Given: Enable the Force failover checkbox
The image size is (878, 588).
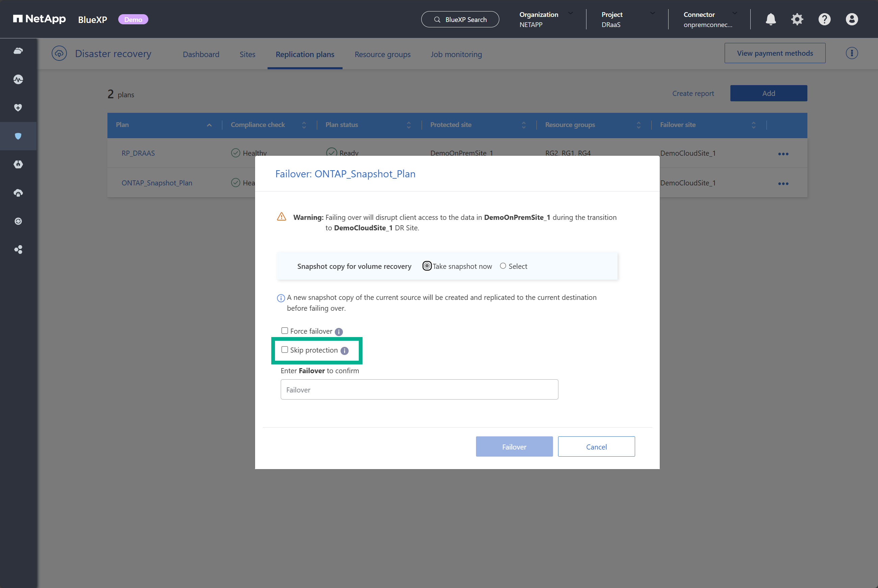Looking at the screenshot, I should pos(285,330).
